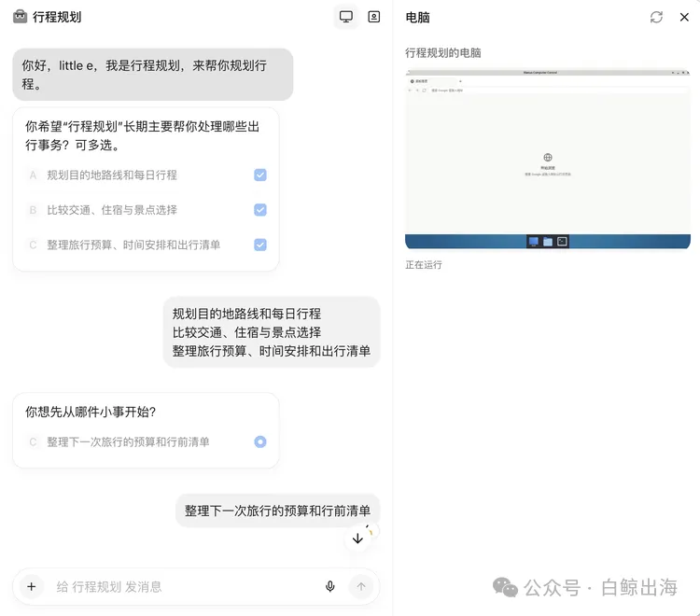Toggle the computer monitor view icon
The image size is (700, 616).
346,17
